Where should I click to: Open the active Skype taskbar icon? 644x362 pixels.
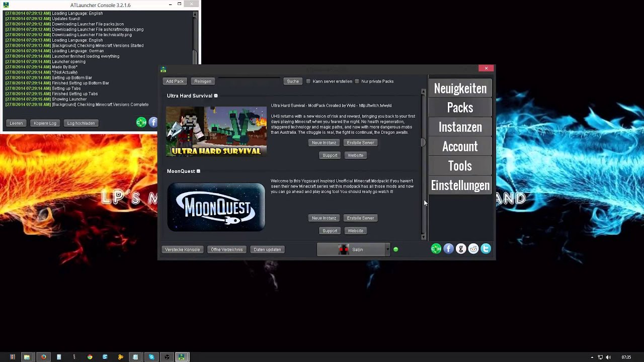click(151, 357)
